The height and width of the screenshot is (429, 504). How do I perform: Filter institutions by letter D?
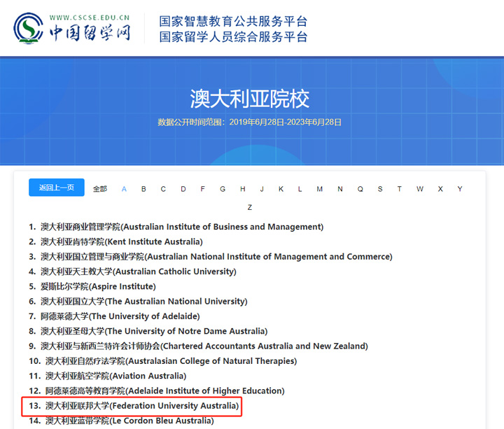[183, 189]
